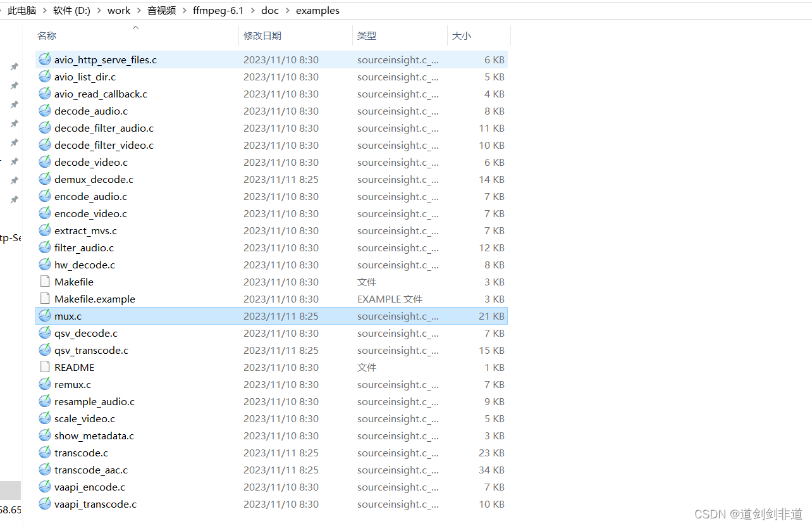Click the examples breadcrumb segment
The image size is (812, 526).
317,10
